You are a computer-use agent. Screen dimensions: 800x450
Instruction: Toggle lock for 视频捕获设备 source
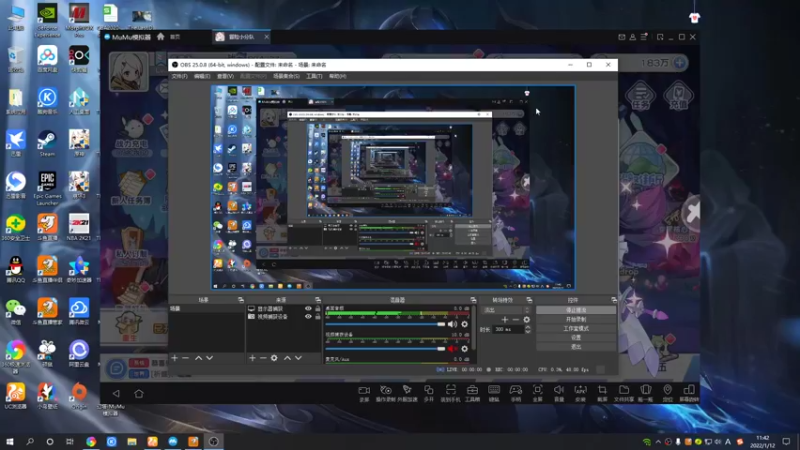(318, 316)
